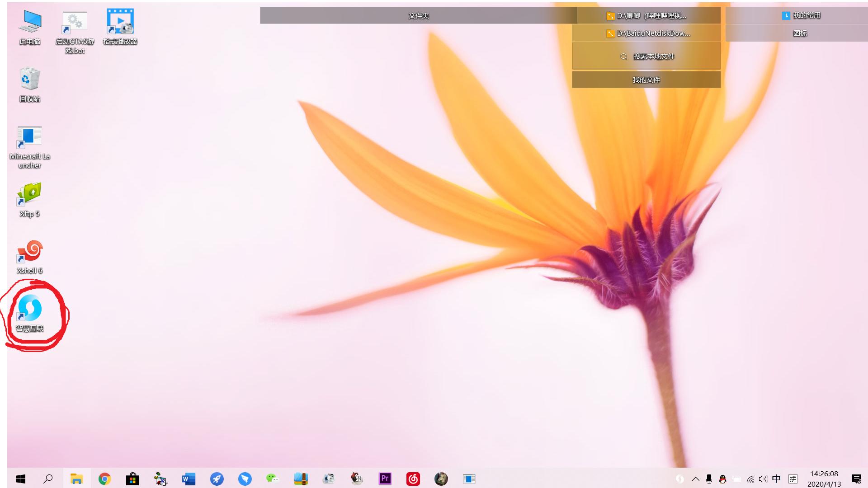868x488 pixels.
Task: Click the 我的常用 button
Action: (800, 15)
